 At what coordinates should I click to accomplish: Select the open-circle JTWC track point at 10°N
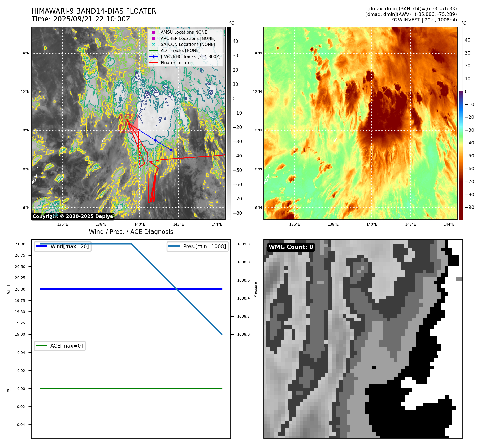click(140, 130)
